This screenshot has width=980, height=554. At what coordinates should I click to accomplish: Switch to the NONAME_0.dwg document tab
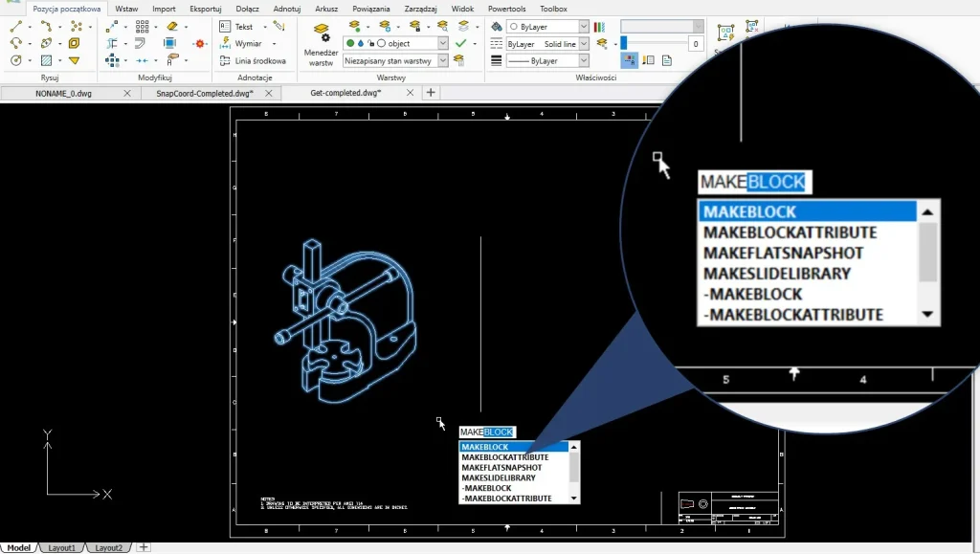tap(63, 93)
